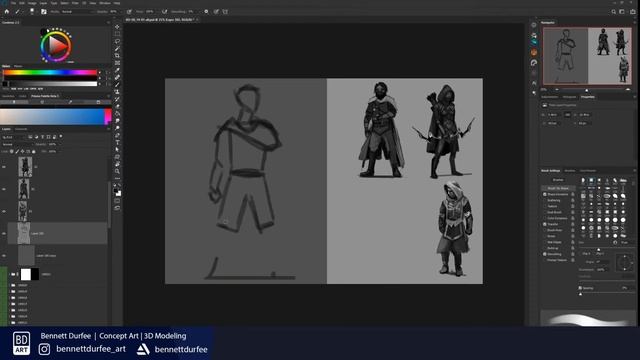The width and height of the screenshot is (640, 360).
Task: Open the Edit menu
Action: [x=21, y=3]
